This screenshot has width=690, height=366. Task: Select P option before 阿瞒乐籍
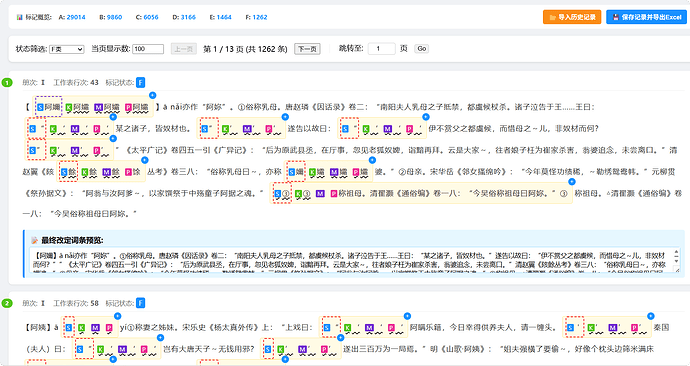click(x=396, y=327)
